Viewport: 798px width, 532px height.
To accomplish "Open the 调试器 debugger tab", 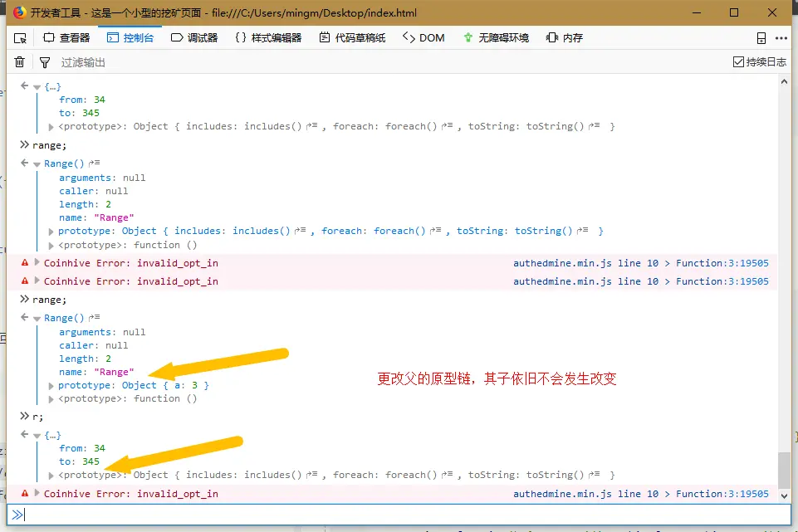I will (x=194, y=37).
